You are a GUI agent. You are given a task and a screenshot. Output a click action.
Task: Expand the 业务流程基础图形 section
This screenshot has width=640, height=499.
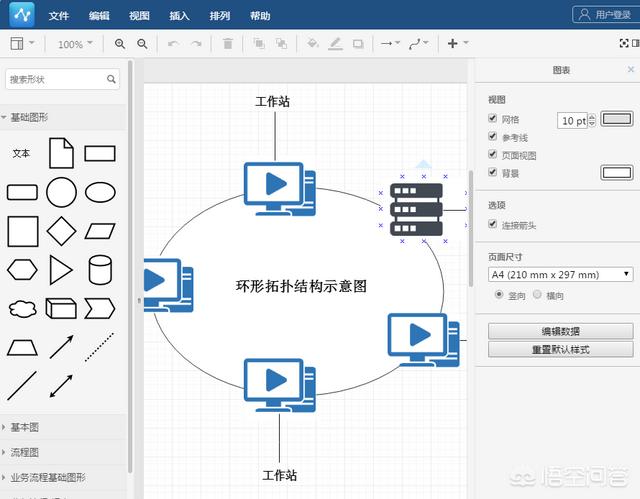[63, 477]
